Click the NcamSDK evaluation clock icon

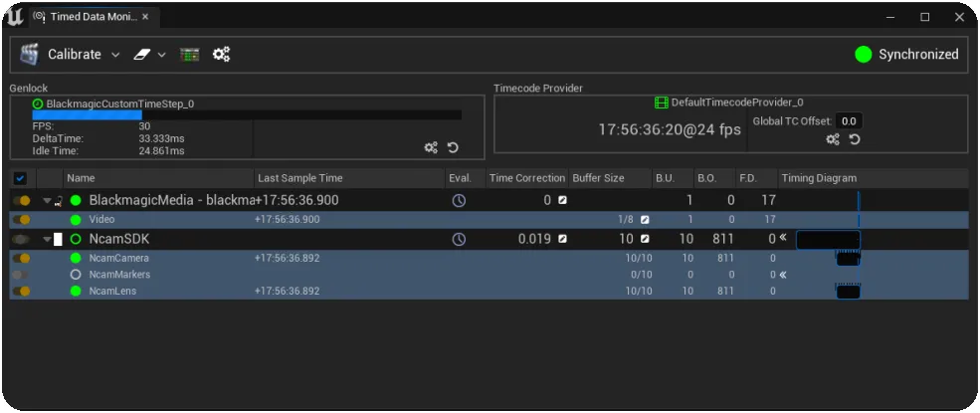click(459, 239)
